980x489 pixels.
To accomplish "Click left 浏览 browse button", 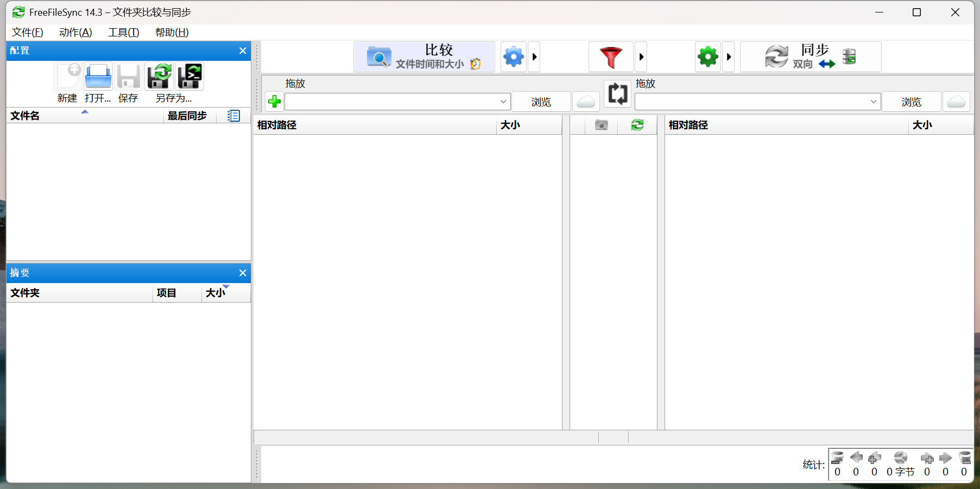I will [x=541, y=102].
